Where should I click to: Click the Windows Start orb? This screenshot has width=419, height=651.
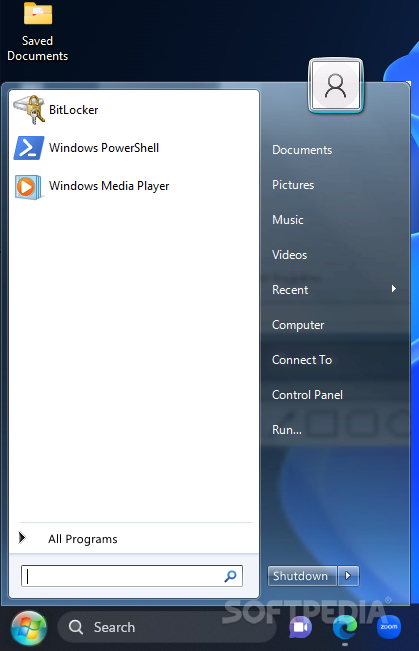[x=29, y=627]
